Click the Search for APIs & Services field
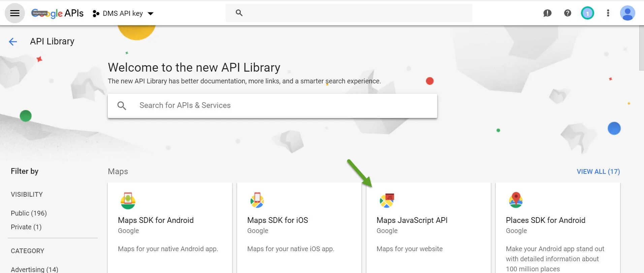The width and height of the screenshot is (644, 273). [272, 106]
